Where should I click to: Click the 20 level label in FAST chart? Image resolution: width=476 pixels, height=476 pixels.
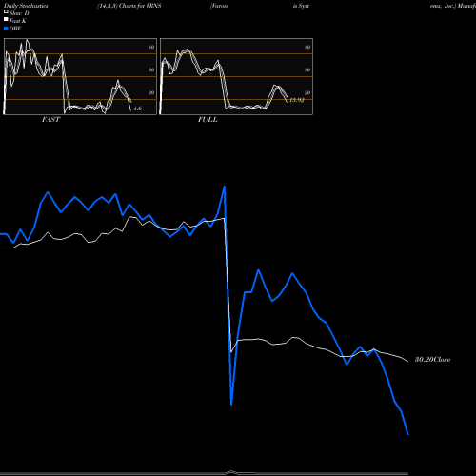[151, 93]
